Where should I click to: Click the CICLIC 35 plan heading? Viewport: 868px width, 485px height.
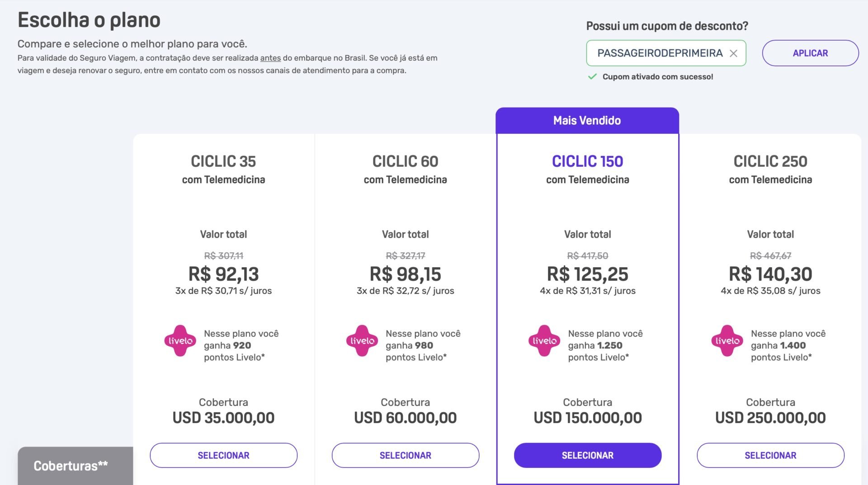tap(223, 161)
